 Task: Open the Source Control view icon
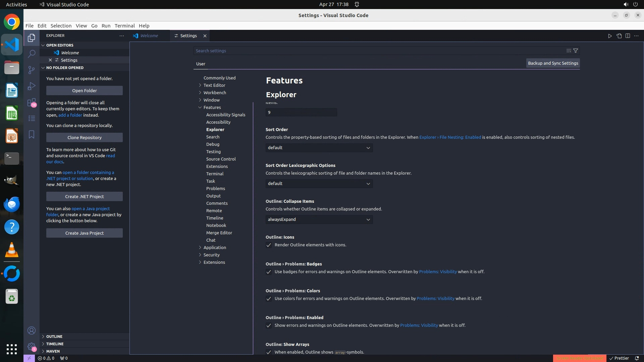click(x=32, y=70)
